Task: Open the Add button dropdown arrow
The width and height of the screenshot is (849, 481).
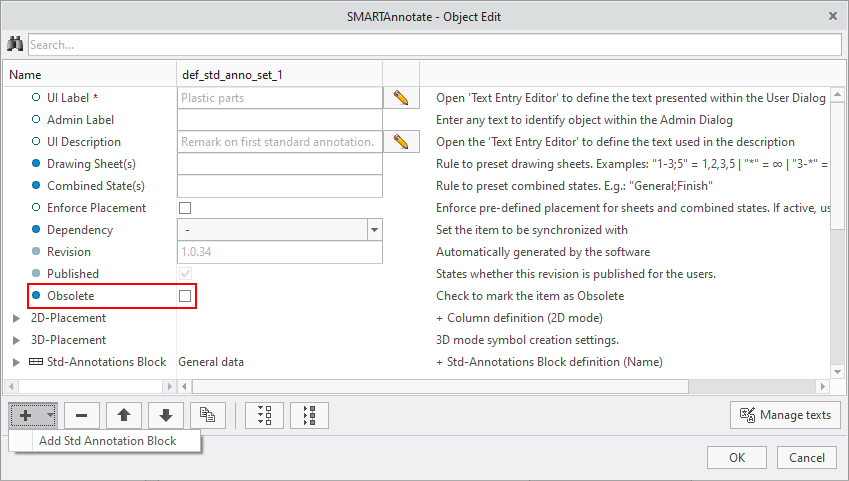Action: (50, 415)
